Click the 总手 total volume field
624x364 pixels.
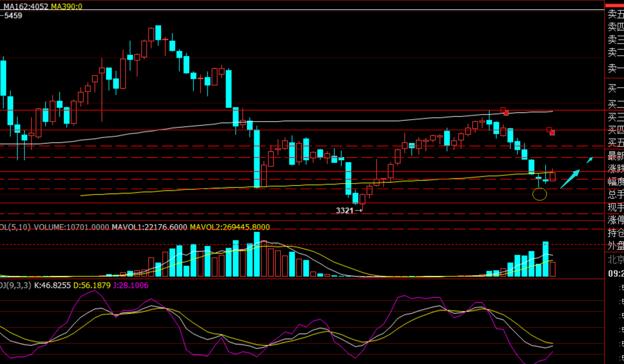615,194
